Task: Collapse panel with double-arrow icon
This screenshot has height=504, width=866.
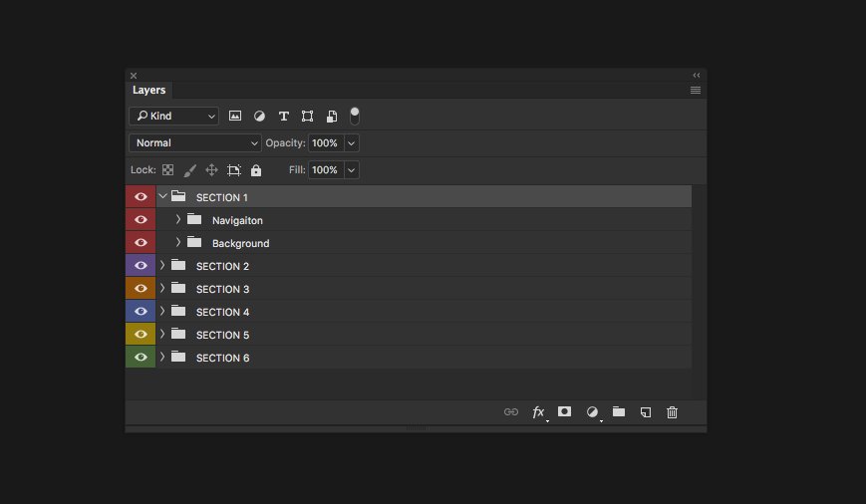Action: pos(697,75)
